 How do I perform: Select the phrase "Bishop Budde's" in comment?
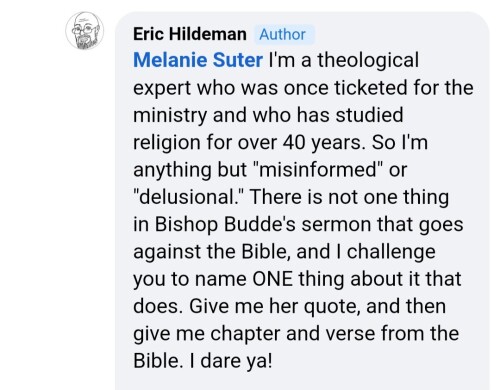click(225, 224)
